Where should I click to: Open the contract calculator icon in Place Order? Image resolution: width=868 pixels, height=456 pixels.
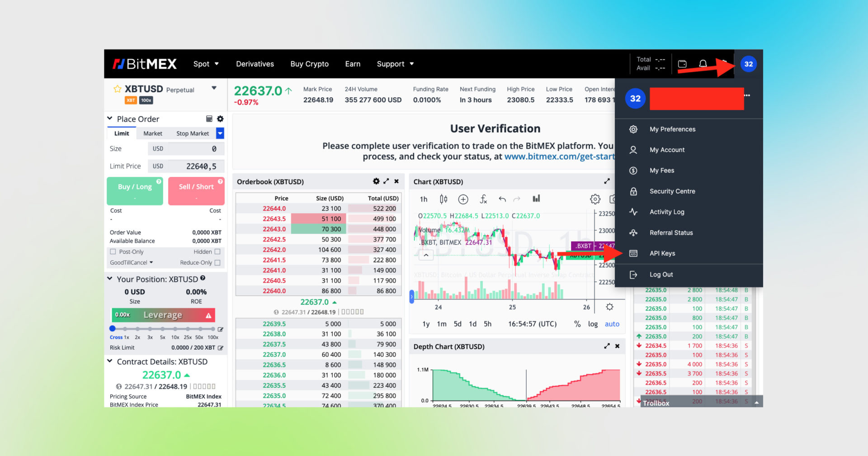tap(209, 119)
